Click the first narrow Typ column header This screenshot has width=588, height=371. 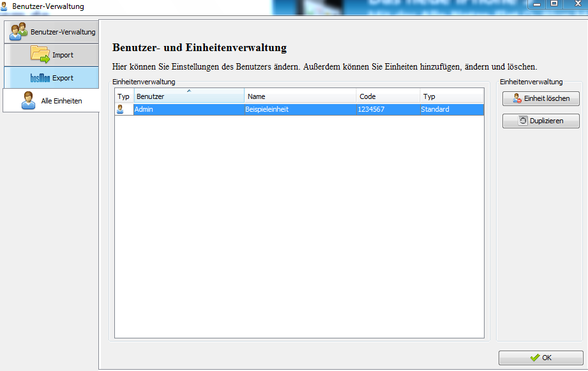124,96
